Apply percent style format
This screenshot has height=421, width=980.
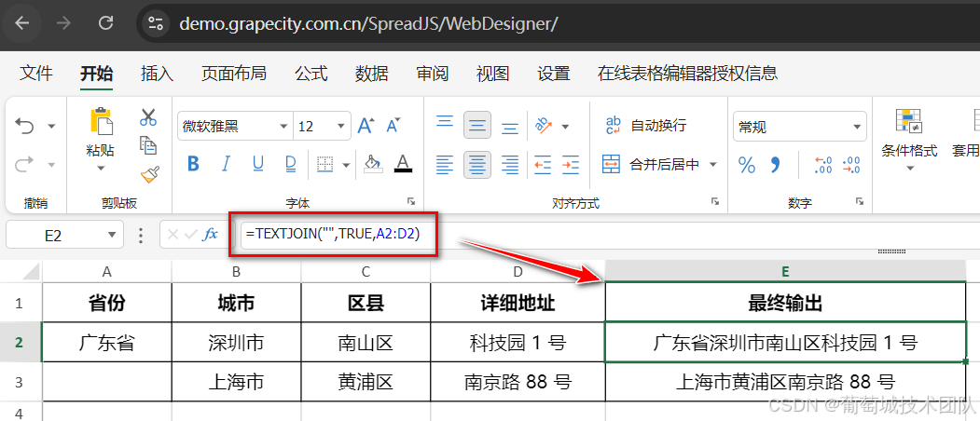point(747,166)
